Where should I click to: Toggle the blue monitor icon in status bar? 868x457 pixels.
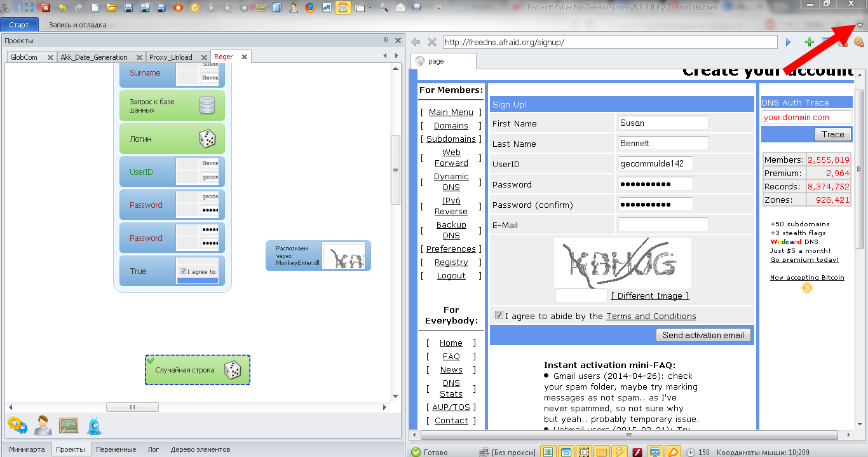655,452
